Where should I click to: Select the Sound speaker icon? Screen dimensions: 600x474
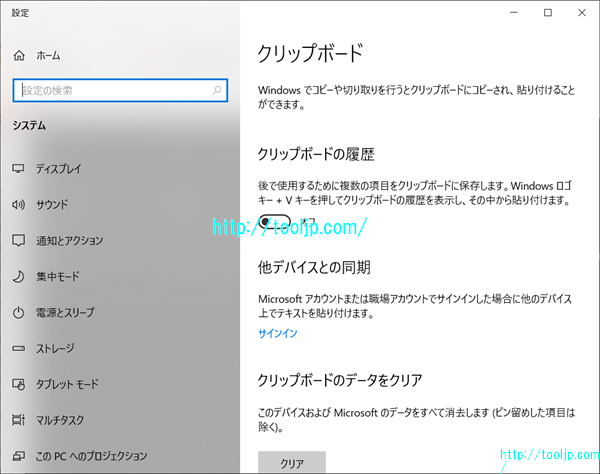(x=18, y=205)
